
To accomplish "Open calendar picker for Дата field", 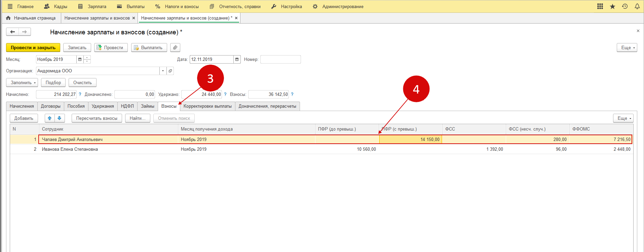I will point(237,59).
